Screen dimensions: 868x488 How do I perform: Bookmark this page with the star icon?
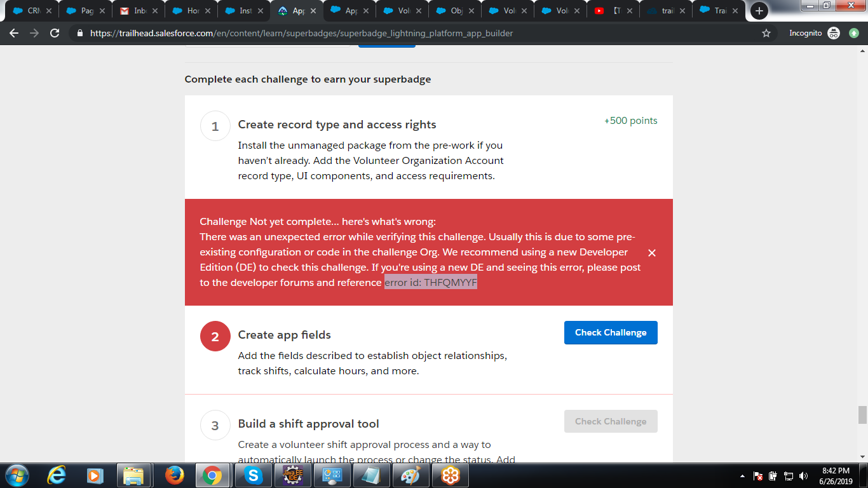[x=766, y=33]
